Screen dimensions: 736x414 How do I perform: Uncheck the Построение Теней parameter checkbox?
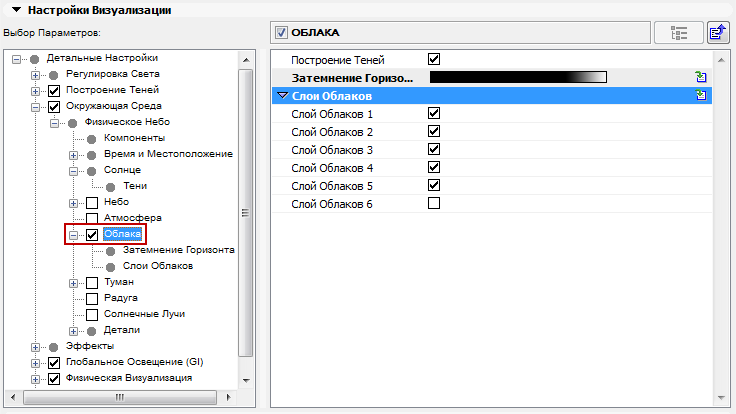[434, 60]
